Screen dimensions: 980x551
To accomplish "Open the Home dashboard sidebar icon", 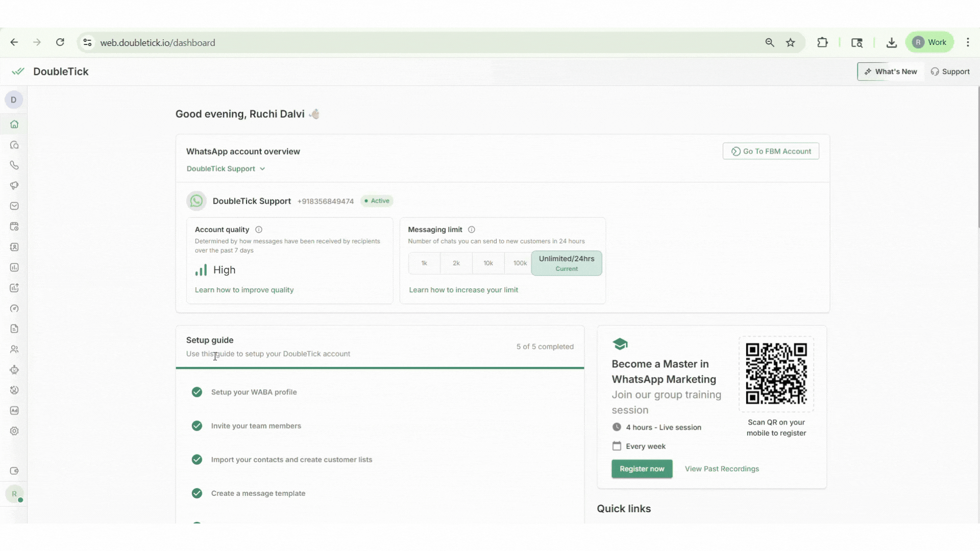I will coord(14,124).
